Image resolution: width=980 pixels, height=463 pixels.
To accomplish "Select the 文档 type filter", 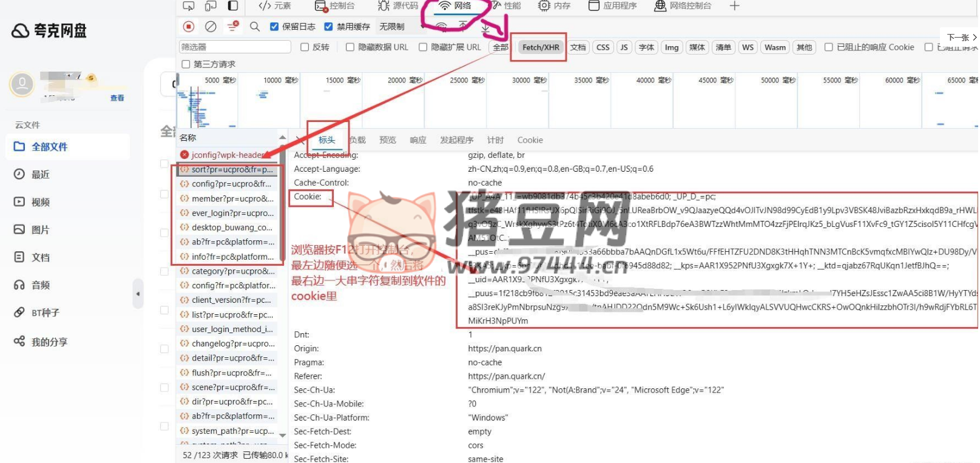I will [x=578, y=47].
